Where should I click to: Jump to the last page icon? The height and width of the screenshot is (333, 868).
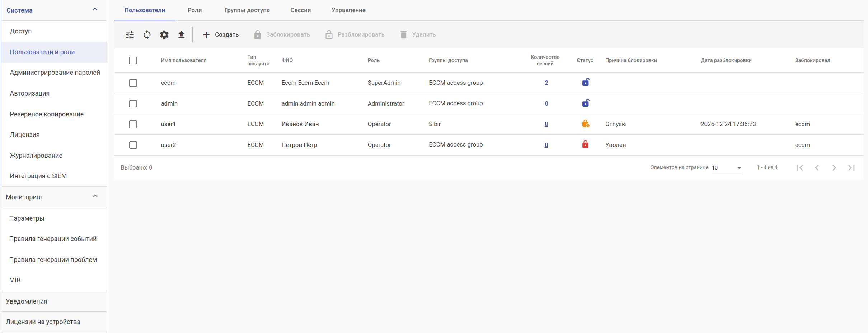851,168
